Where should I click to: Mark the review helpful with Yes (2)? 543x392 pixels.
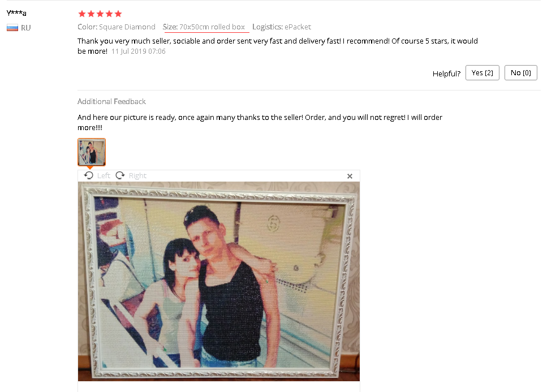click(x=482, y=73)
